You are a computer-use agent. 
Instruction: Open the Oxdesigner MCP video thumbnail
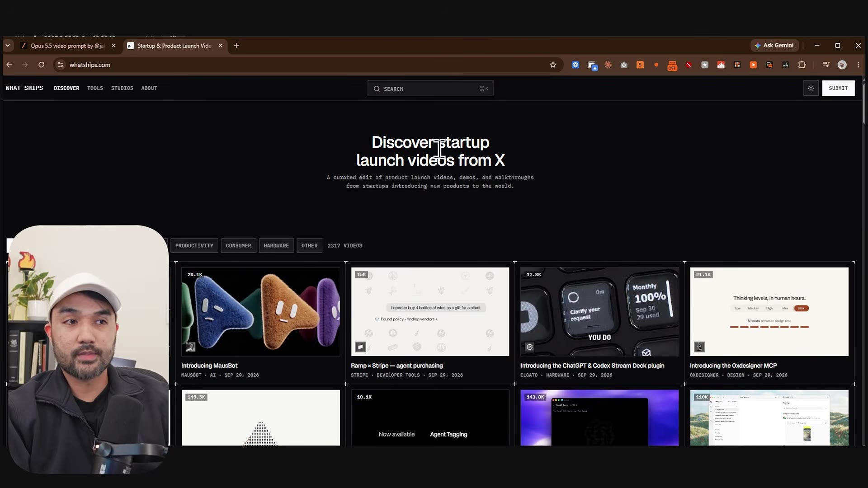click(769, 312)
